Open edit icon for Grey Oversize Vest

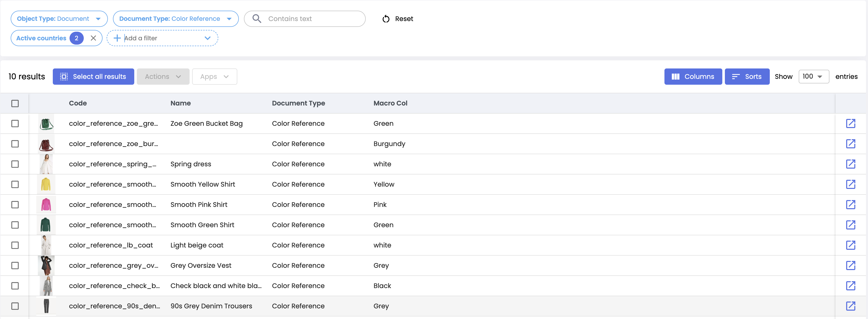pos(850,265)
